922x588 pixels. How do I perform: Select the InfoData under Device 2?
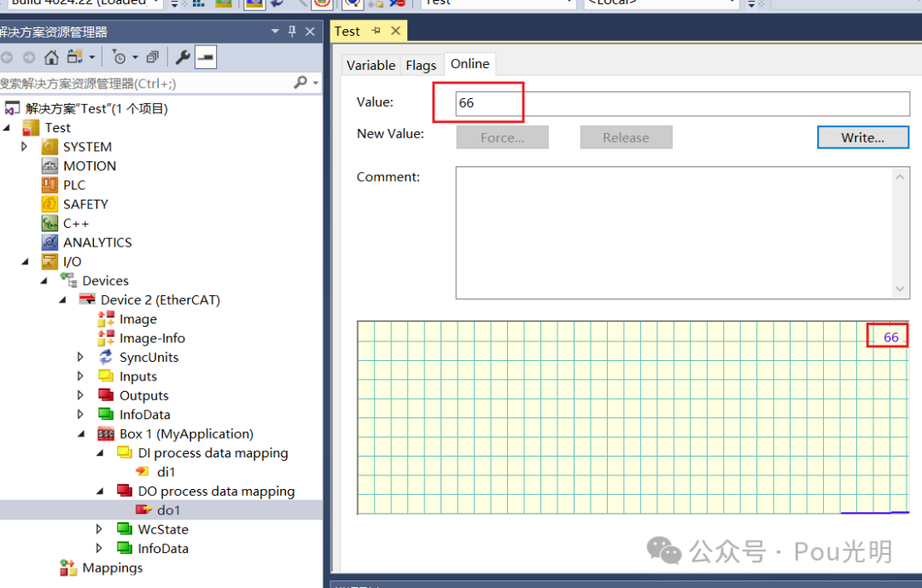pos(144,415)
